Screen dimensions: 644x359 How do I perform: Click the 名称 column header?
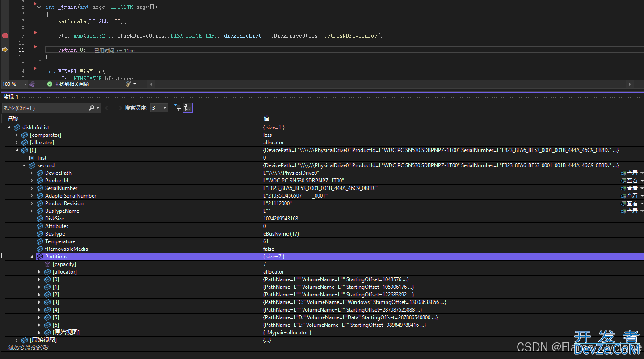point(13,118)
